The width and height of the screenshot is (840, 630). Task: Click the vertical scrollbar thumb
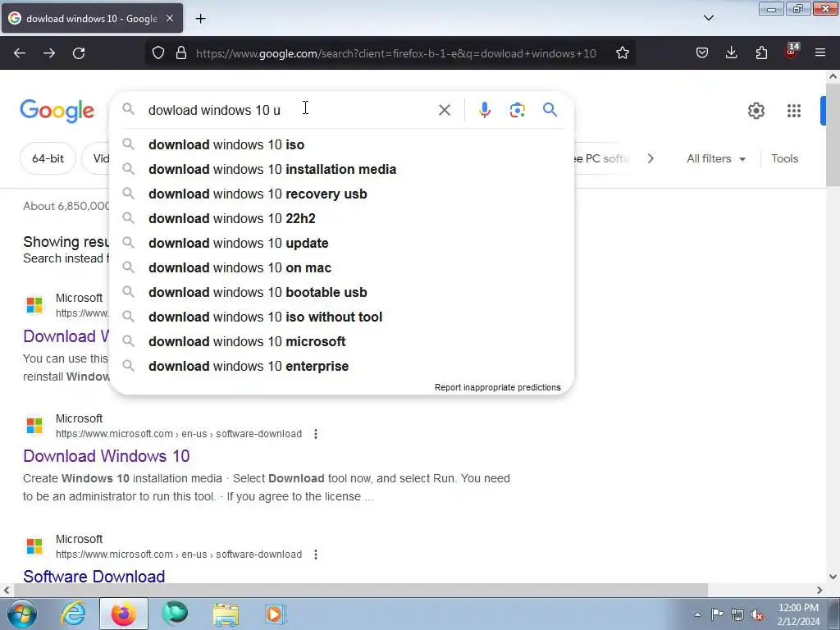pyautogui.click(x=833, y=134)
